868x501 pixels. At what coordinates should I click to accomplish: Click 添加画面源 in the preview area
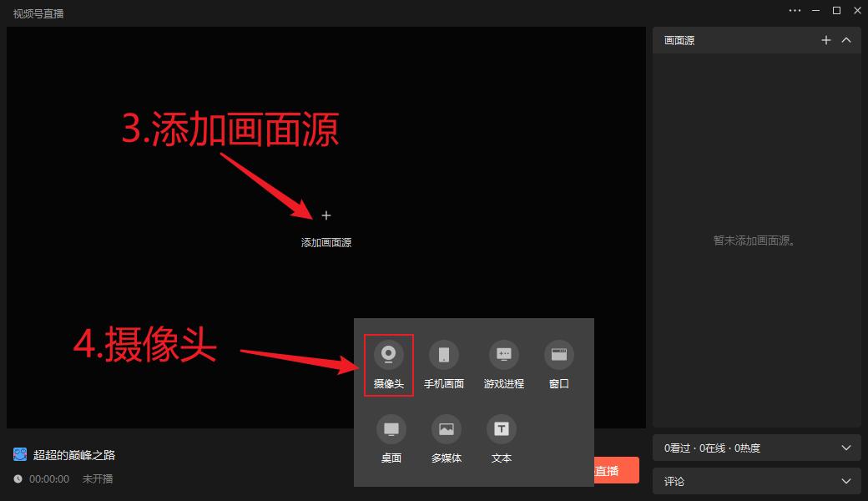tap(326, 242)
